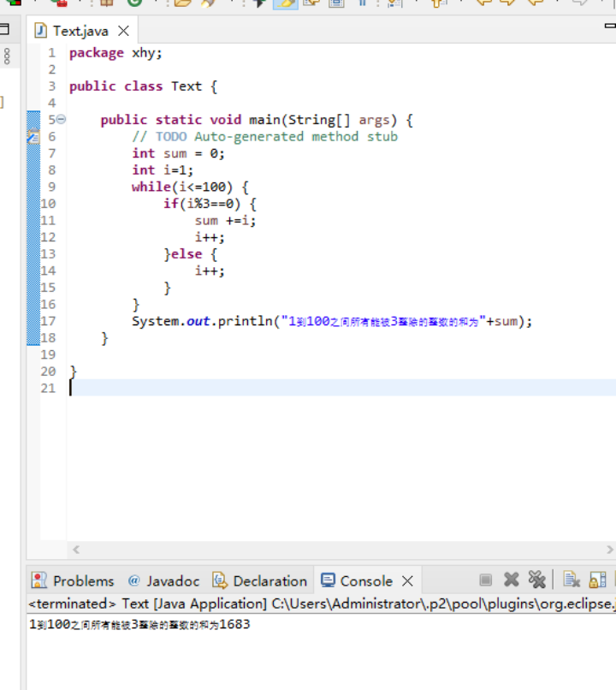The width and height of the screenshot is (616, 690).
Task: Open the Problems view tab
Action: 73,581
